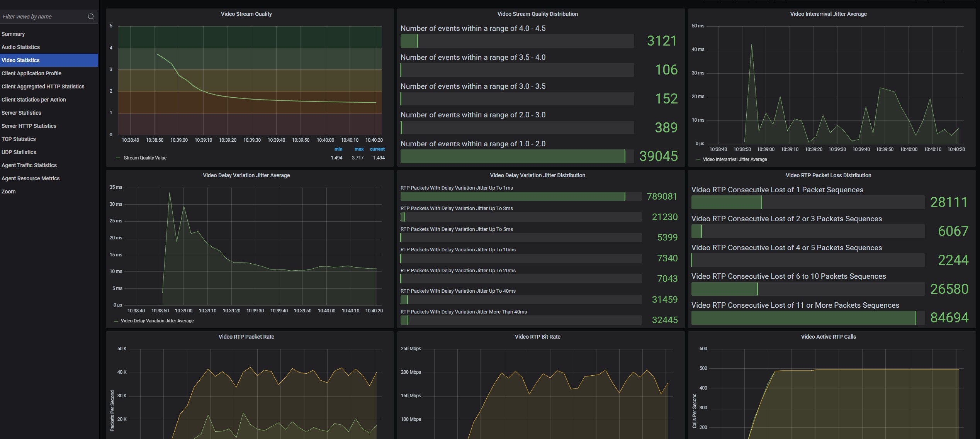Switch to Audio Statistics view
Screen dimensions: 980x439
pos(20,47)
